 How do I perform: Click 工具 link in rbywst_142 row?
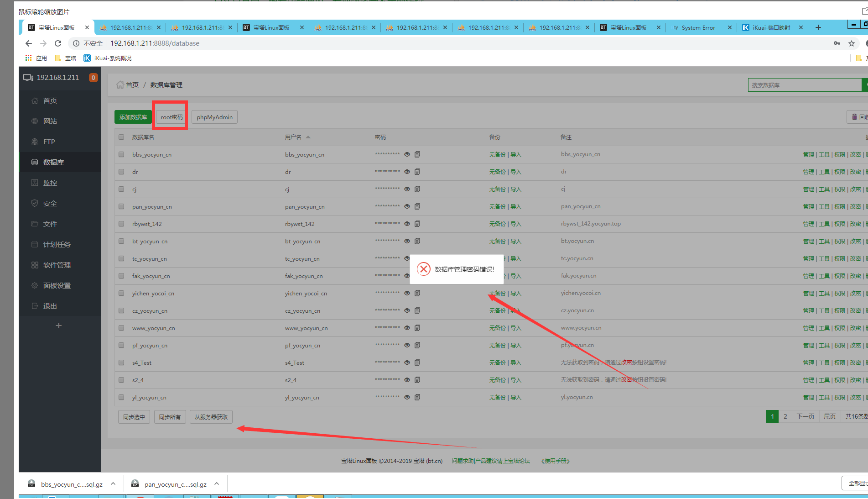point(824,224)
